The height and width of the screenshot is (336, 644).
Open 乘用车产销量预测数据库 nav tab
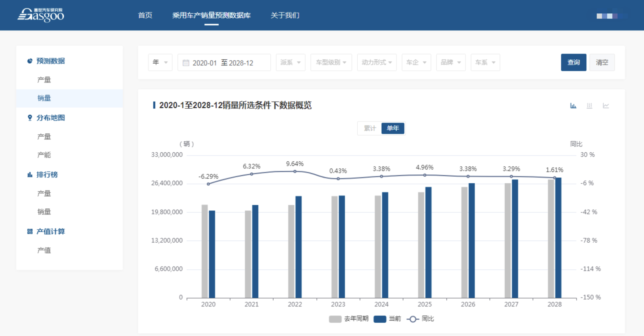point(211,15)
